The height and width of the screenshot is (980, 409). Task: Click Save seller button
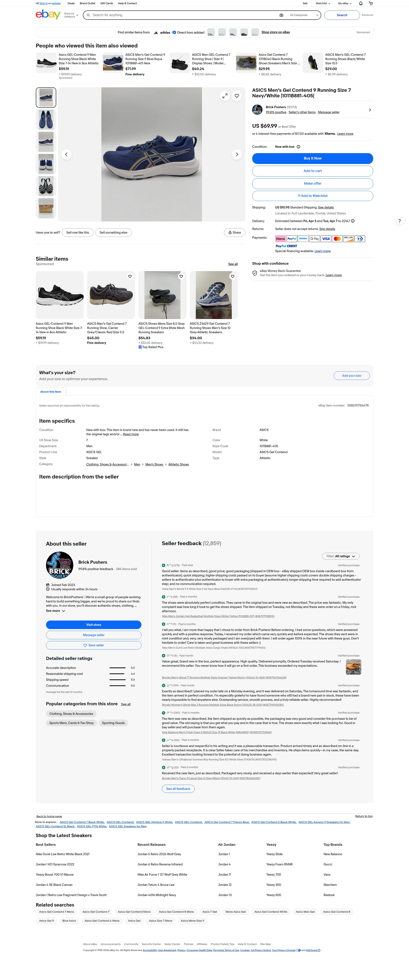pos(94,645)
